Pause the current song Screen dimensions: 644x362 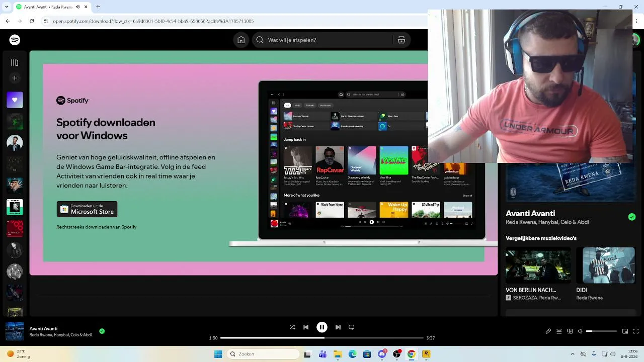(x=322, y=327)
